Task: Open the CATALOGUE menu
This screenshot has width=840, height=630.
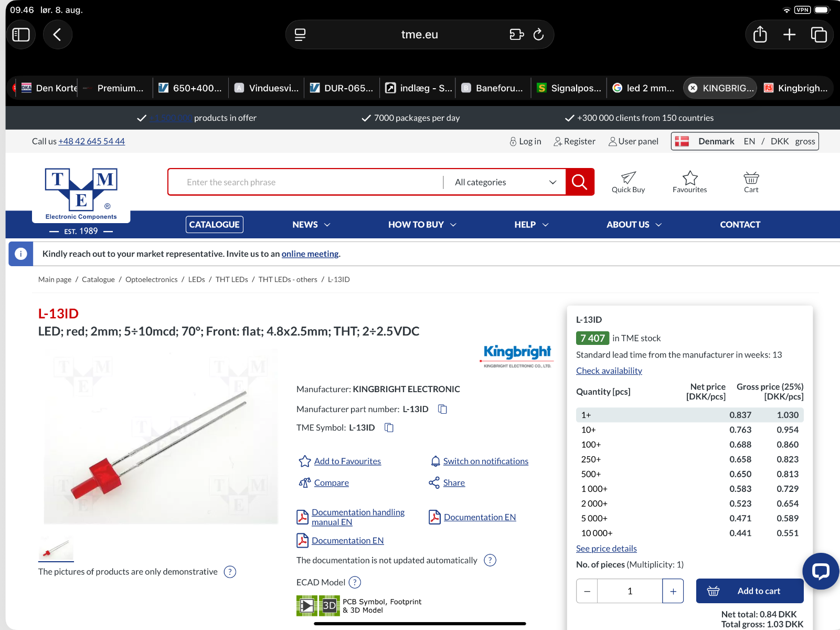Action: pos(214,225)
